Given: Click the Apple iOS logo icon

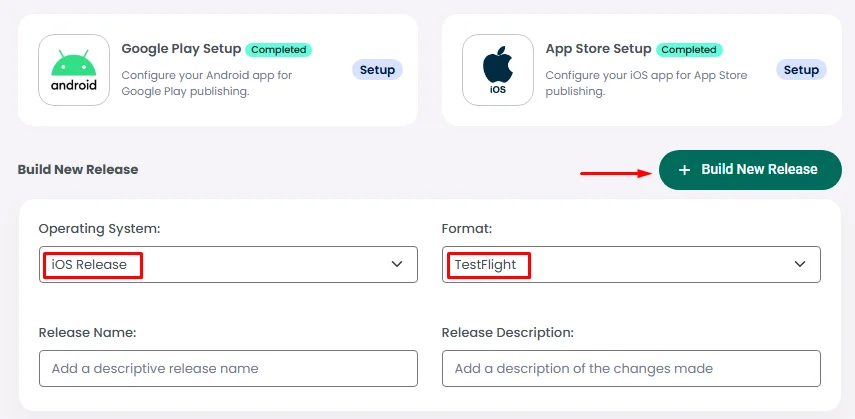Looking at the screenshot, I should (498, 70).
